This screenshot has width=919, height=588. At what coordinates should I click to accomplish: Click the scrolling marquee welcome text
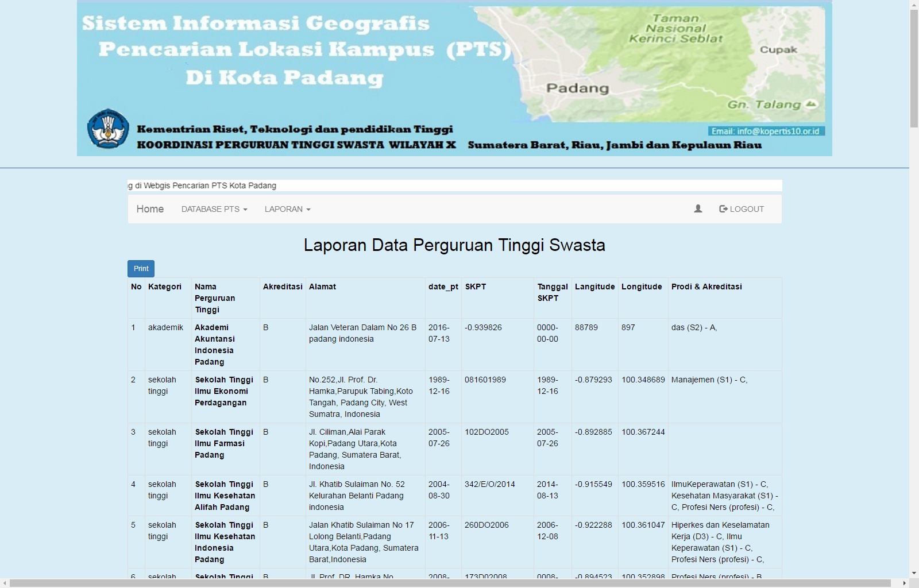click(x=202, y=185)
